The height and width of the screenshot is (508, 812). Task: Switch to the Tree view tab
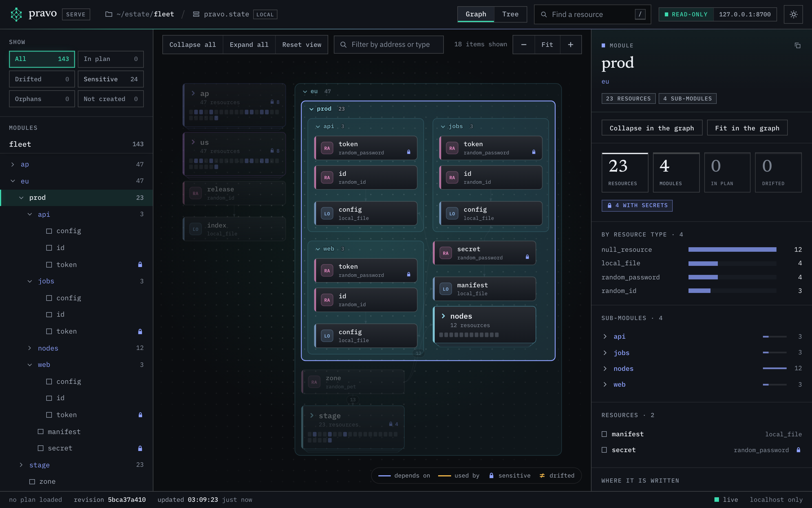510,14
